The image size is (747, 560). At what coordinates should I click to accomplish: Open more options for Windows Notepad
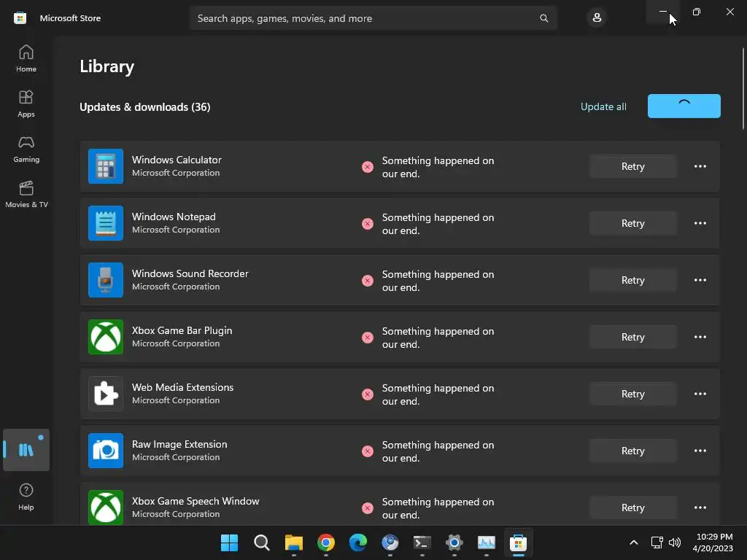[x=700, y=223]
